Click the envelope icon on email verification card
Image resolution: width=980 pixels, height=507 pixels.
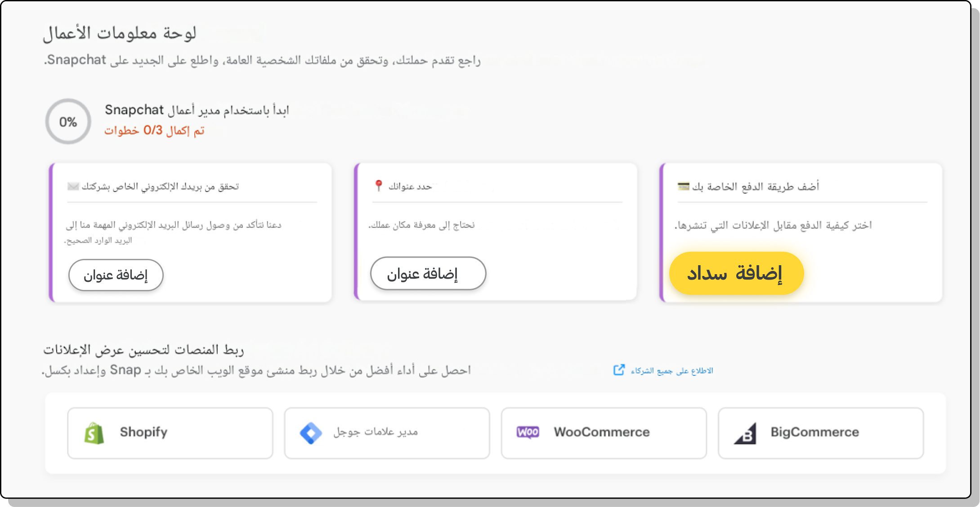[72, 187]
